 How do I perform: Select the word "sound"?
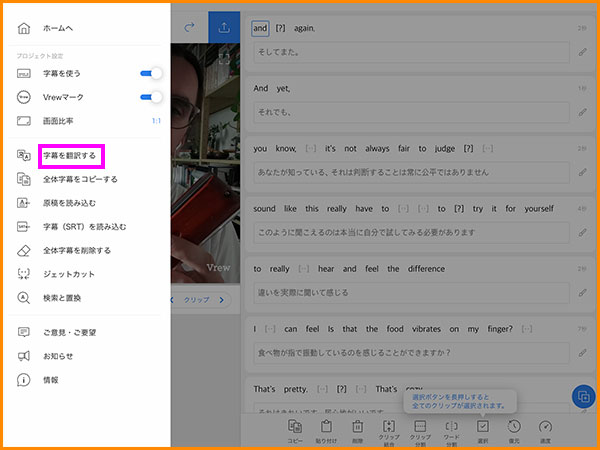[264, 209]
